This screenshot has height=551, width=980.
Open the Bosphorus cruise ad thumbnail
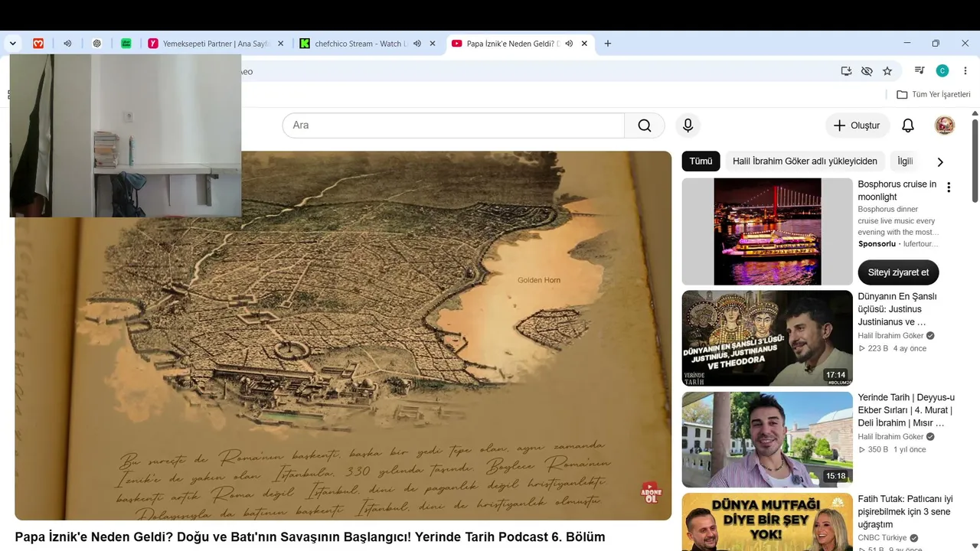click(x=767, y=232)
